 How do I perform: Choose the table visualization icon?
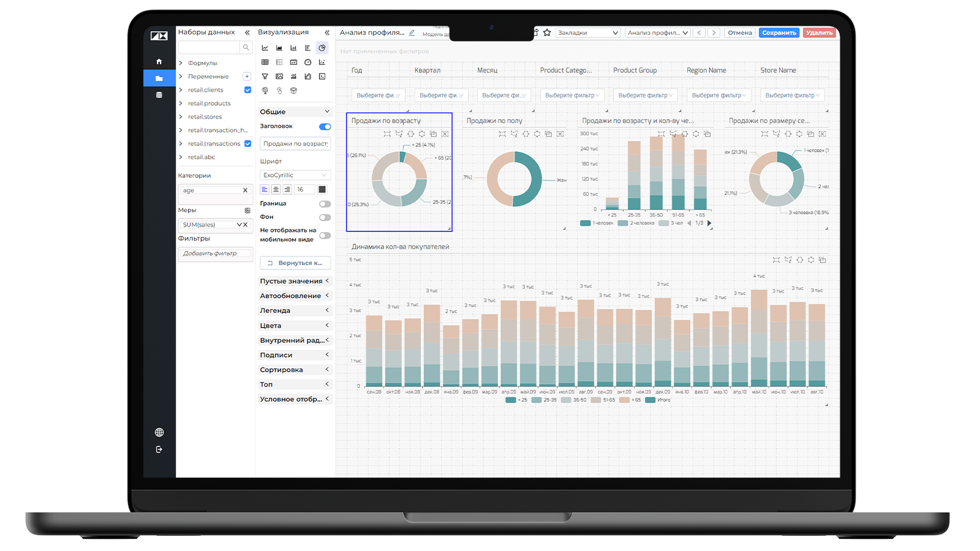click(265, 62)
